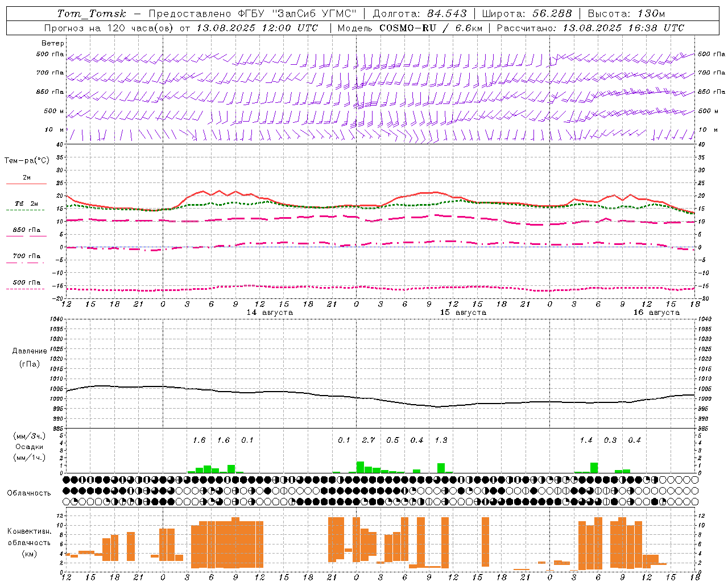Click the latitude value Широта: 56.288

(527, 14)
